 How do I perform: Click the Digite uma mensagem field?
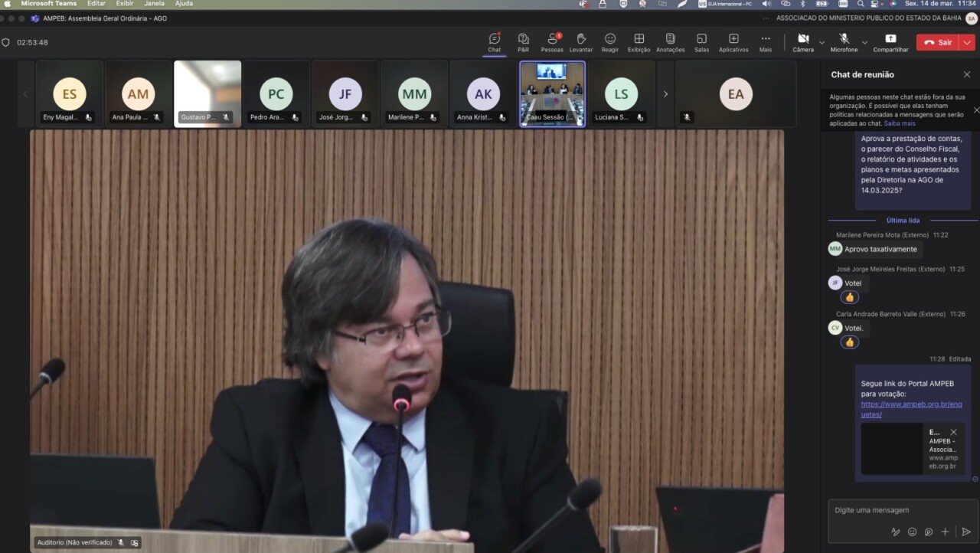(896, 510)
